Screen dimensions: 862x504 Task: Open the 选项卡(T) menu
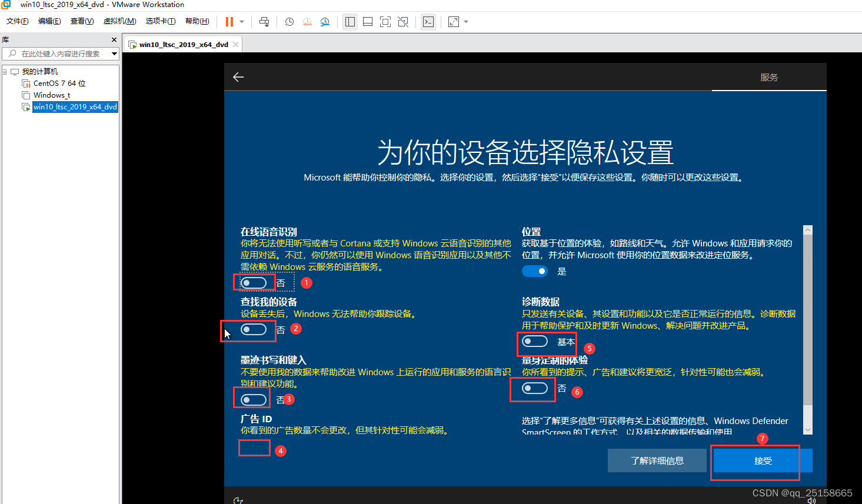click(161, 21)
